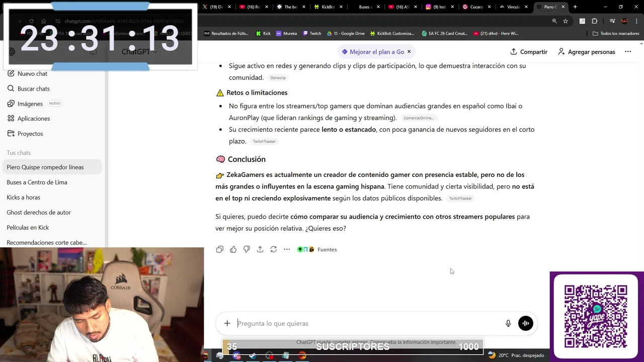644x362 pixels.
Task: Open the Twitch bookmark
Action: pos(312,34)
